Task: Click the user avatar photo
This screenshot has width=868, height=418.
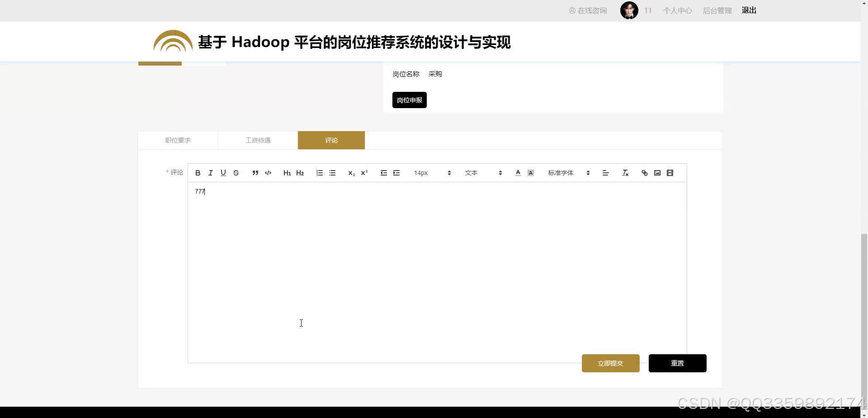Action: 629,10
